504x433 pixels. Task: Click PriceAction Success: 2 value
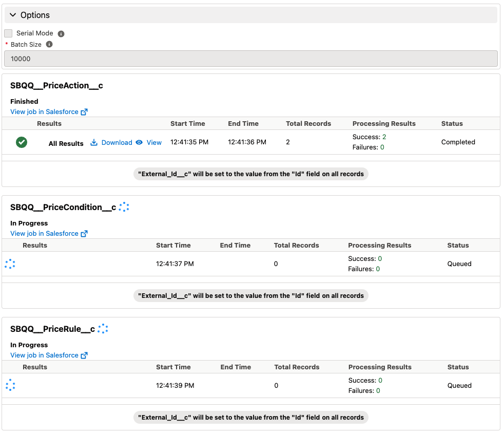point(370,137)
